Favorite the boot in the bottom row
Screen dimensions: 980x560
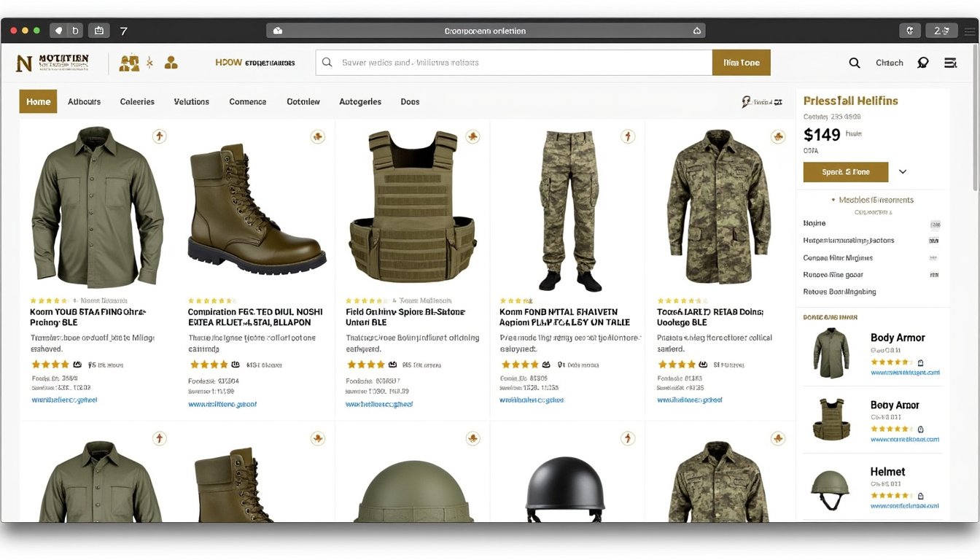(317, 438)
